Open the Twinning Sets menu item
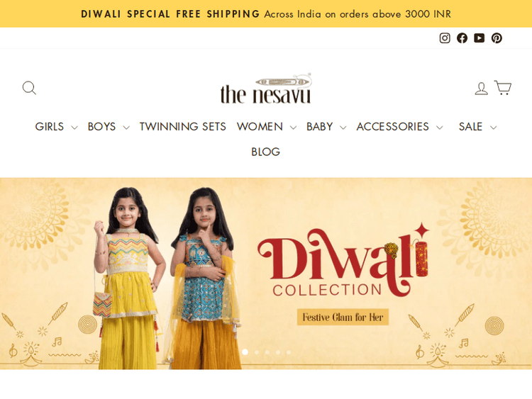Viewport: 532px width, 399px height. (x=183, y=126)
